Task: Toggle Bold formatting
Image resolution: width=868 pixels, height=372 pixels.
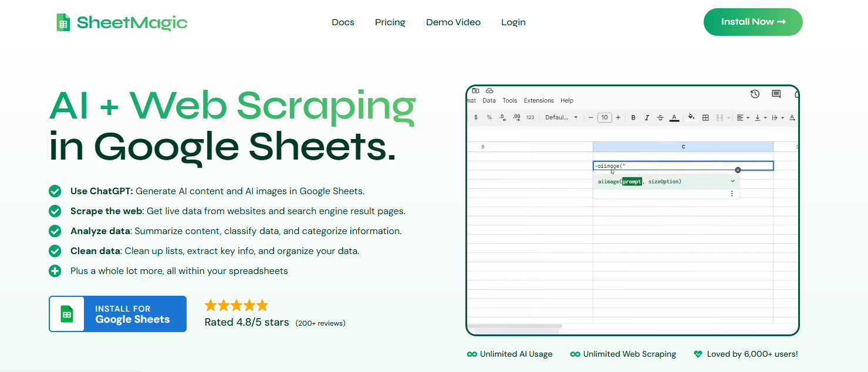Action: click(x=633, y=117)
